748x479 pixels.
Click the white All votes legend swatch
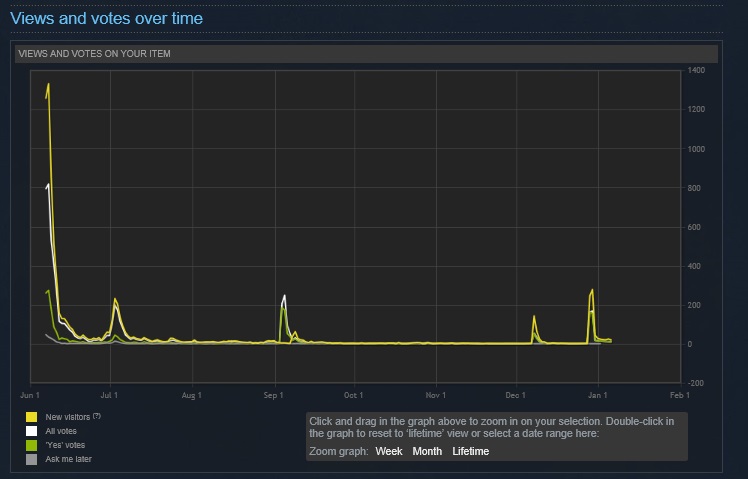(x=32, y=430)
